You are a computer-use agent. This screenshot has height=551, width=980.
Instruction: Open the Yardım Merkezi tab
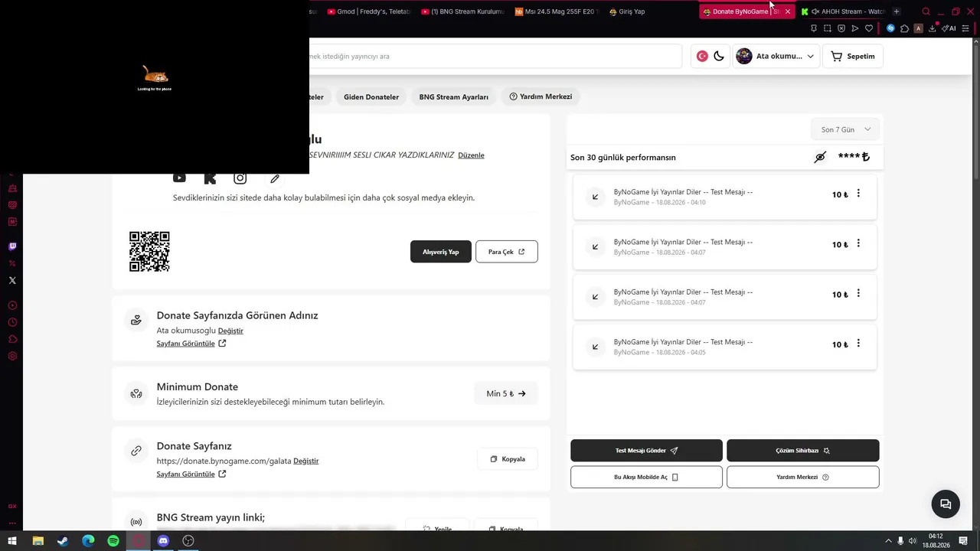pyautogui.click(x=541, y=96)
